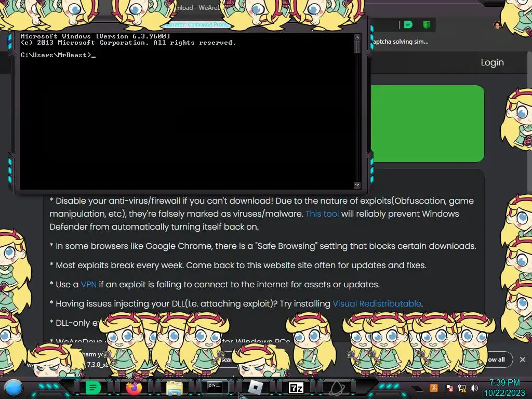Open Firefox from the taskbar
The width and height of the screenshot is (532, 399).
[134, 388]
